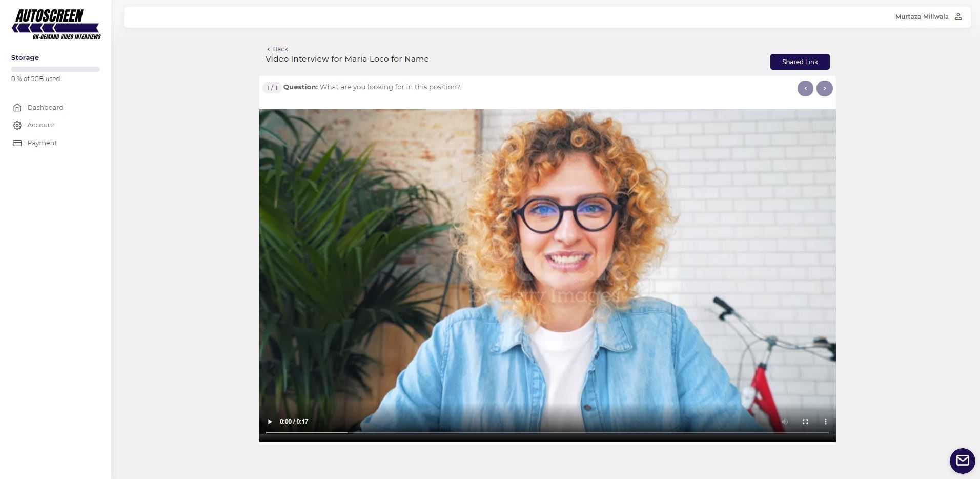Open the video's three-dot options menu
The image size is (980, 479).
[x=825, y=422]
